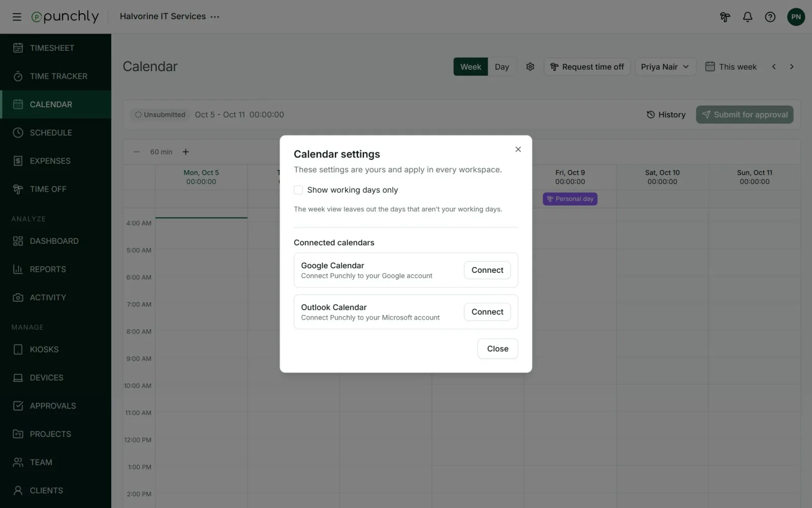Open Clients in sidebar
This screenshot has width=812, height=508.
[x=56, y=490]
